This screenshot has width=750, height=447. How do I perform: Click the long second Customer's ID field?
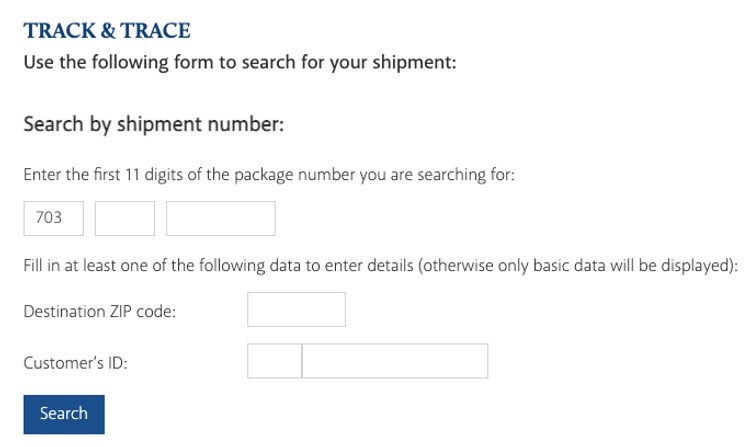tap(395, 362)
